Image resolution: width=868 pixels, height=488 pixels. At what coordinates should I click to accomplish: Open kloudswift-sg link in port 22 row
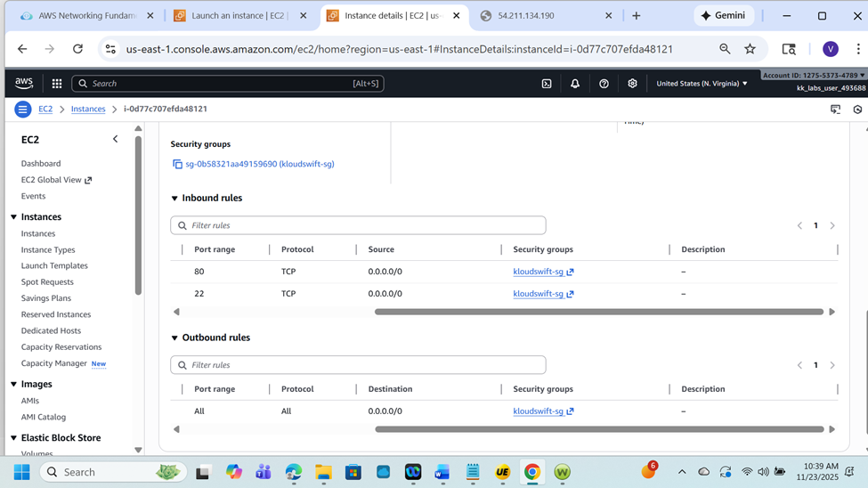point(543,294)
